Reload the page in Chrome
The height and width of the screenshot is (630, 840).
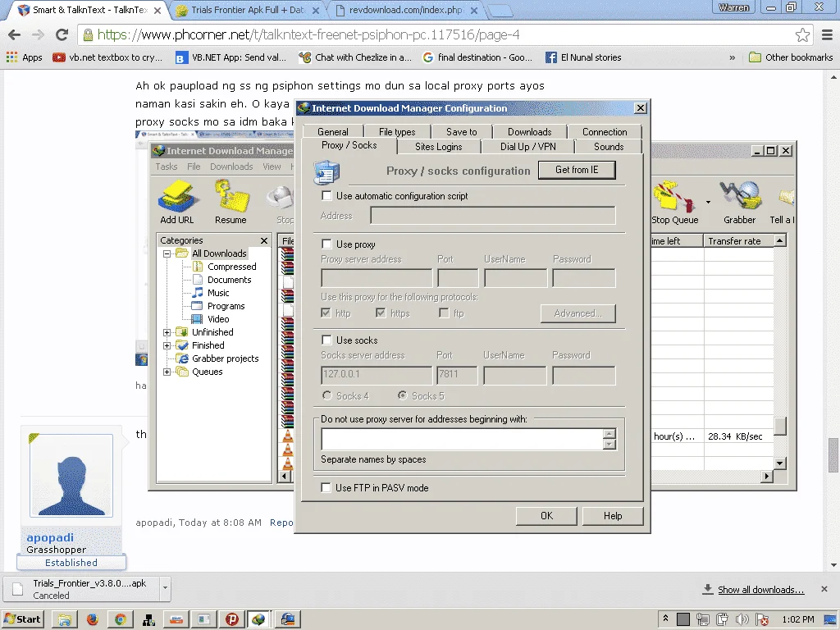[x=62, y=34]
